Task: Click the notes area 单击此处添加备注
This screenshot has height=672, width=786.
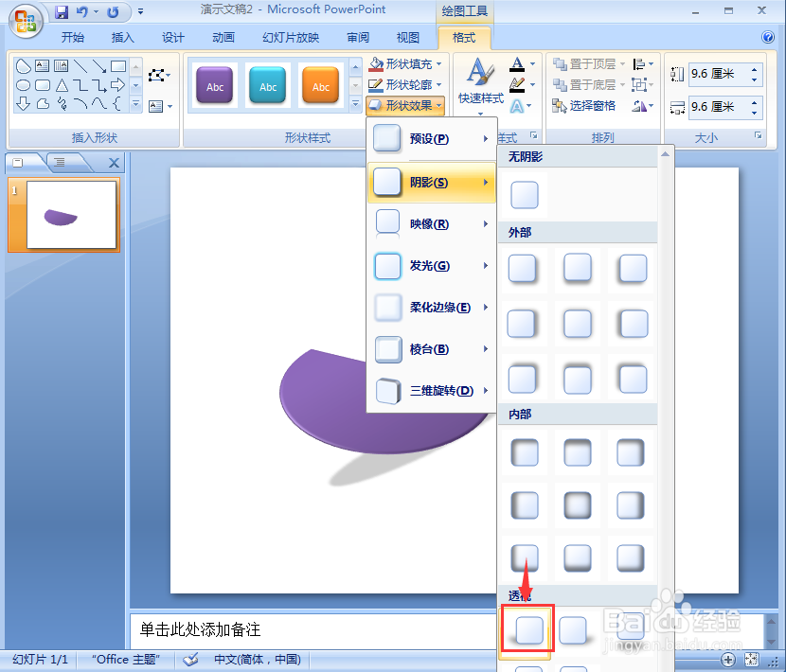Action: 200,630
